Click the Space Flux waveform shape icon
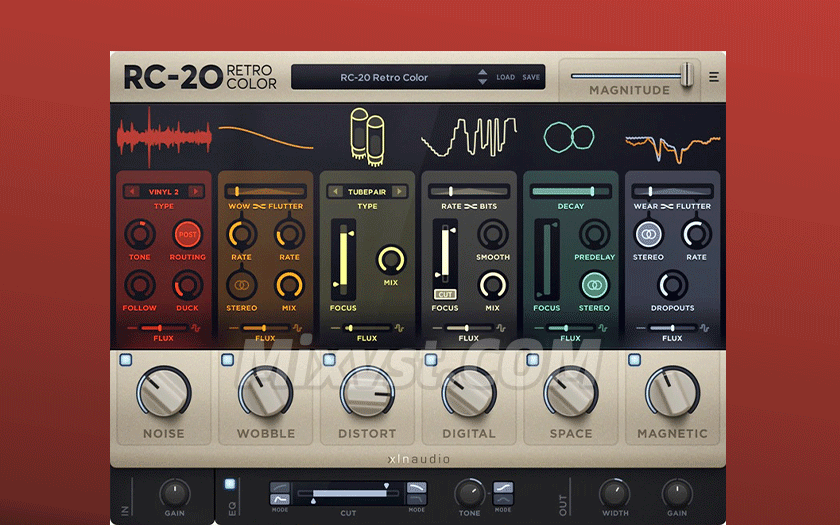 pyautogui.click(x=603, y=328)
